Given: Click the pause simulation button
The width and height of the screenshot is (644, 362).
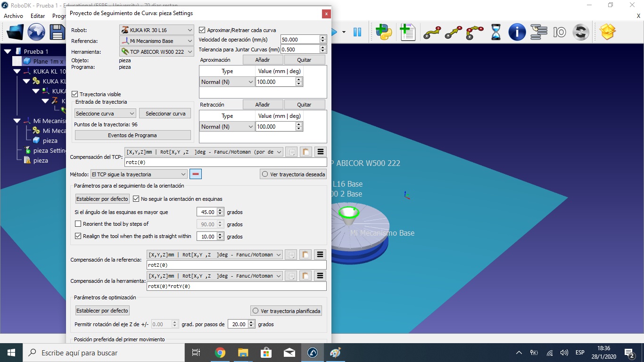Looking at the screenshot, I should pos(357,32).
